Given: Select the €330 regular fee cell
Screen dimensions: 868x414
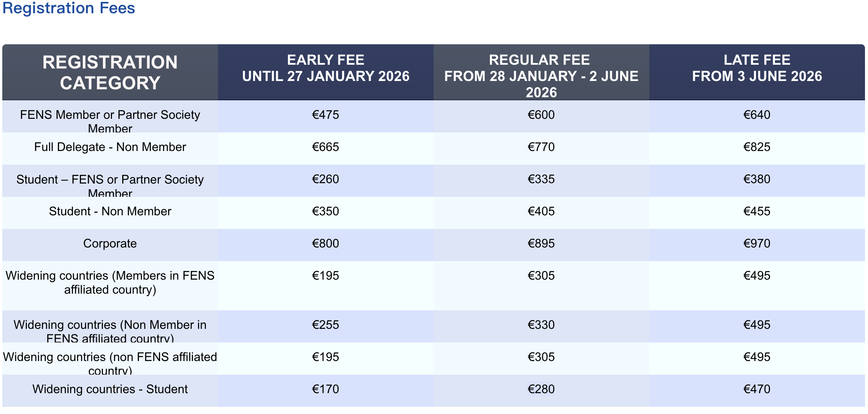Looking at the screenshot, I should tap(541, 325).
